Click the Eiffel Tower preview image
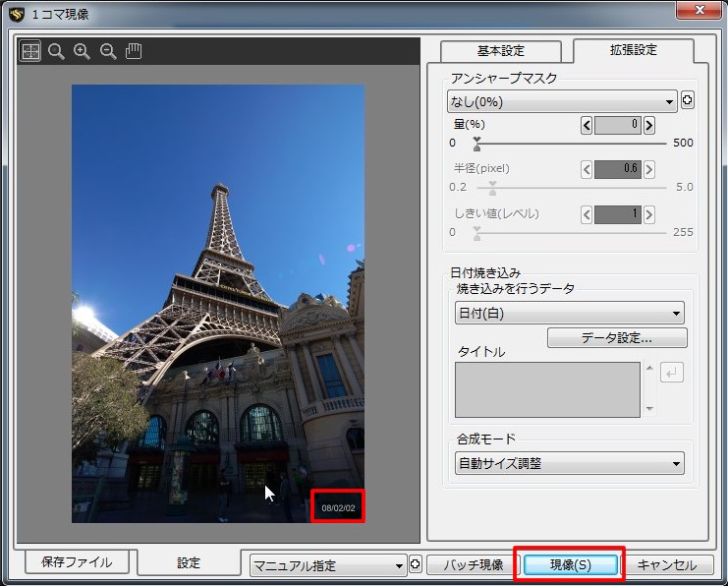The width and height of the screenshot is (728, 586). [218, 304]
